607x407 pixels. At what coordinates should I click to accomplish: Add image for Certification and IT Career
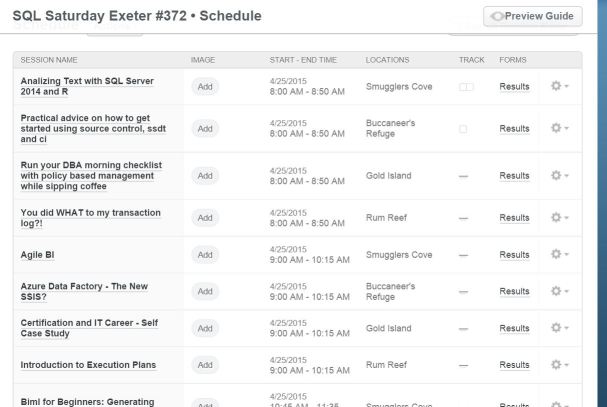click(205, 328)
